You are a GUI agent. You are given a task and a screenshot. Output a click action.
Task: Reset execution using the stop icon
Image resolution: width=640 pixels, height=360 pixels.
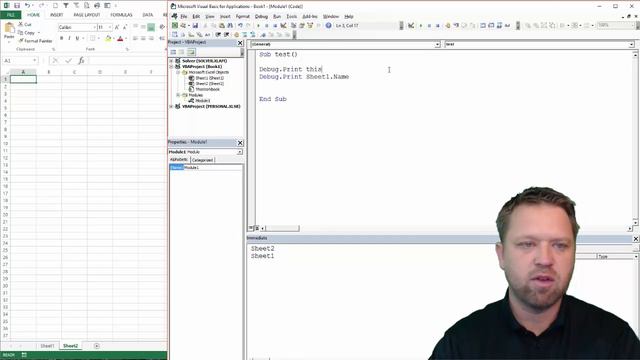[275, 26]
